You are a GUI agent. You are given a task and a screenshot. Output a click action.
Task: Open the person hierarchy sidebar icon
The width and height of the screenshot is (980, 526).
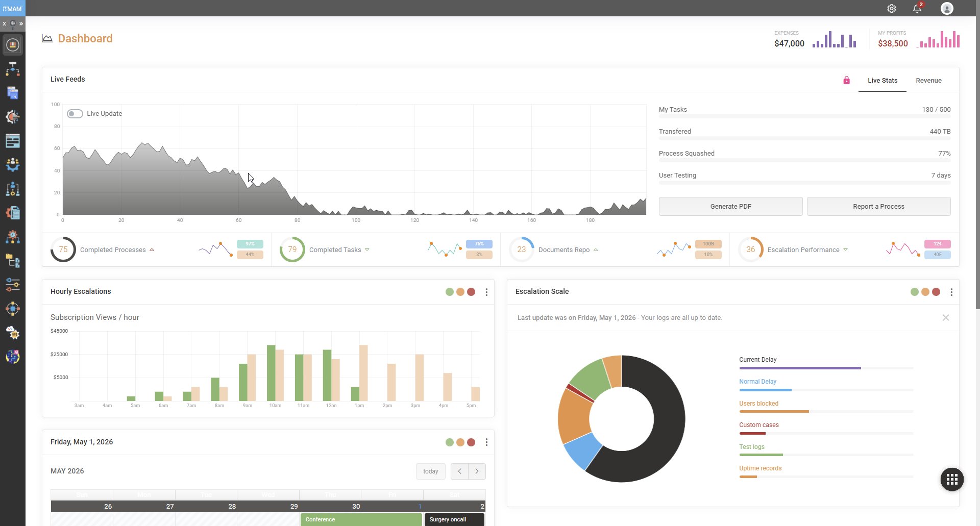(13, 189)
